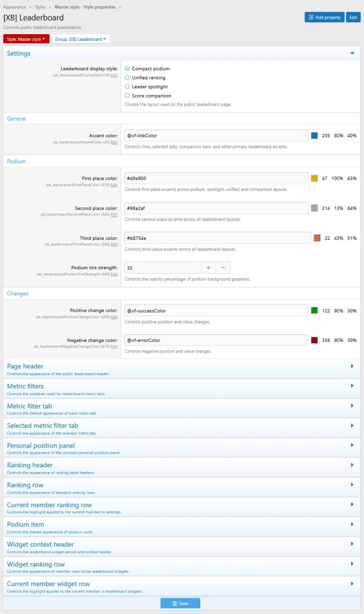Image resolution: width=364 pixels, height=614 pixels.
Task: Open Appearance in the breadcrumb
Action: point(15,7)
